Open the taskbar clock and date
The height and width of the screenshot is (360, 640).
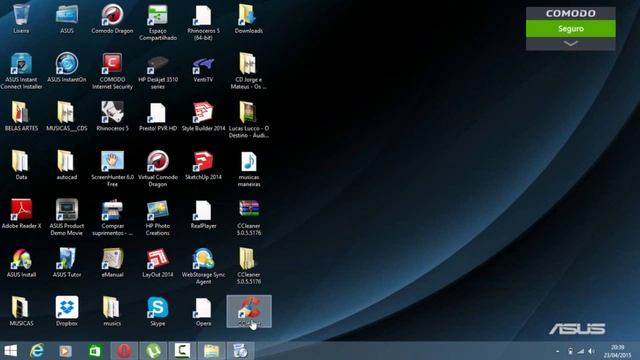(617, 351)
